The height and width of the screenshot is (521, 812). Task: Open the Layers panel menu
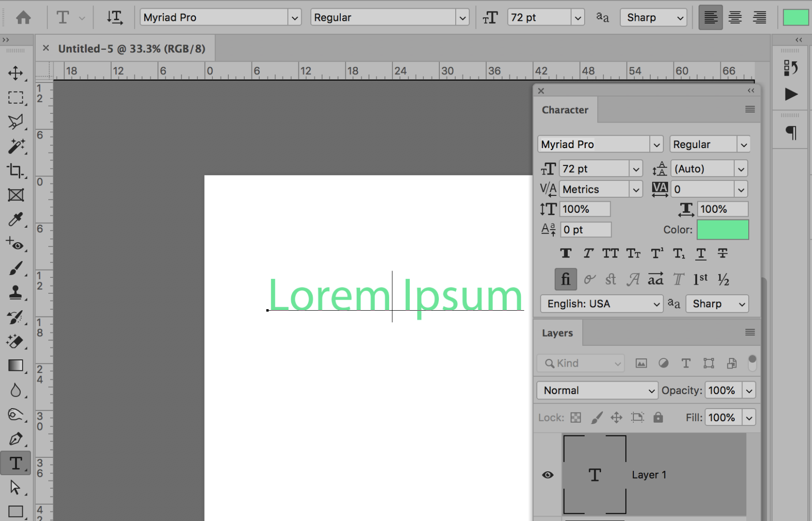(x=750, y=332)
